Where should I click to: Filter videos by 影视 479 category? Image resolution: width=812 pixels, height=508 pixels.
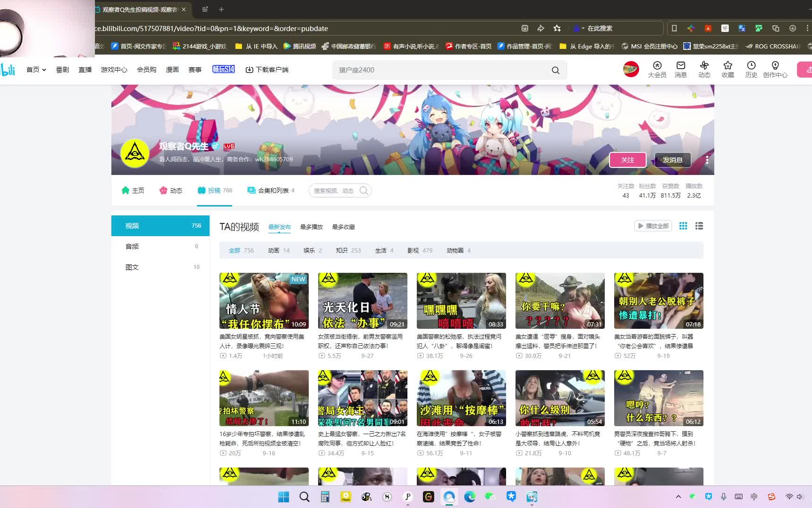pos(420,251)
